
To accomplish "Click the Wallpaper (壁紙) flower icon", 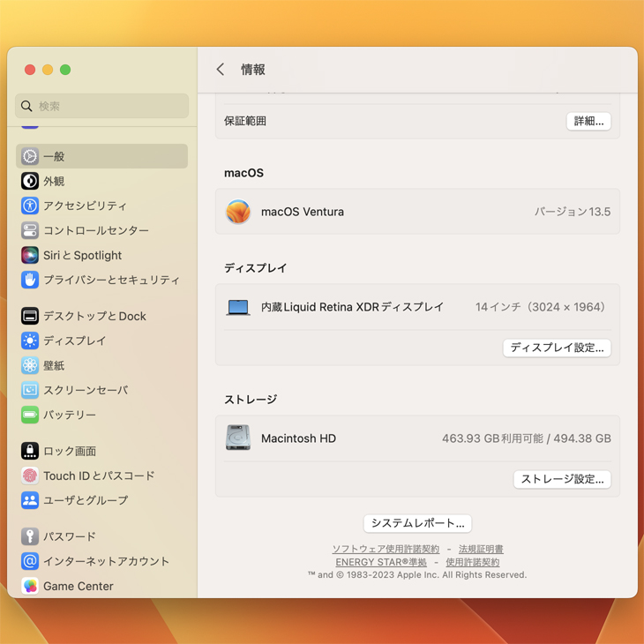I will pos(30,365).
